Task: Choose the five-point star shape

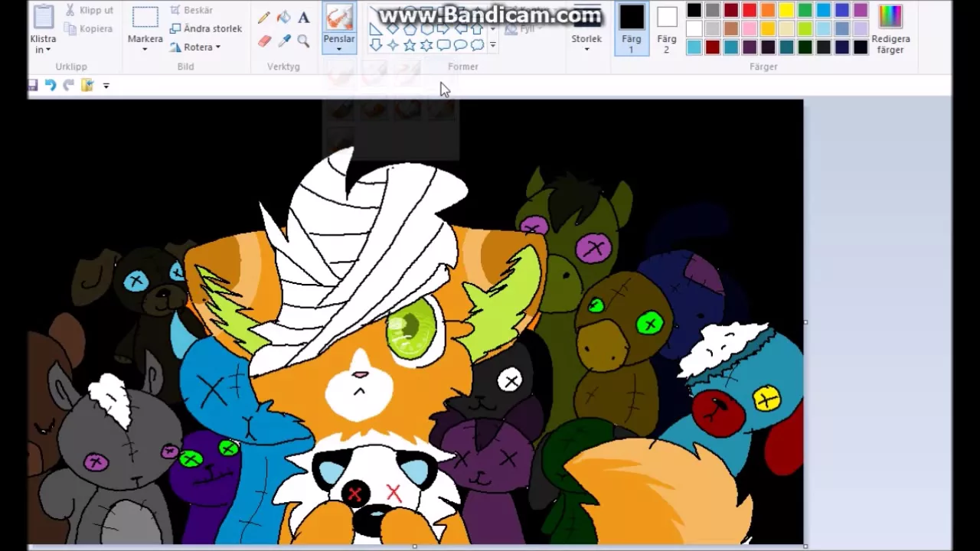Action: [x=410, y=45]
